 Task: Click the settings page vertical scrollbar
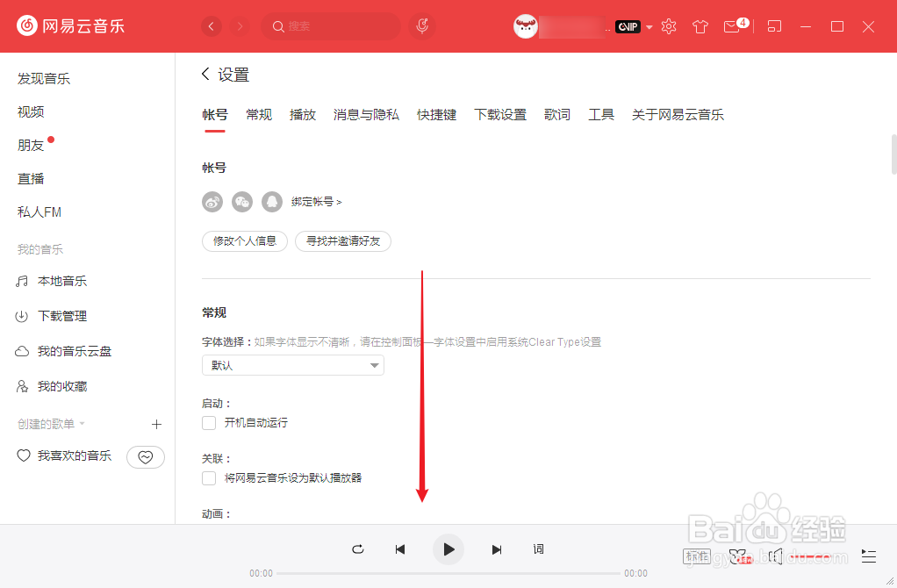tap(893, 154)
